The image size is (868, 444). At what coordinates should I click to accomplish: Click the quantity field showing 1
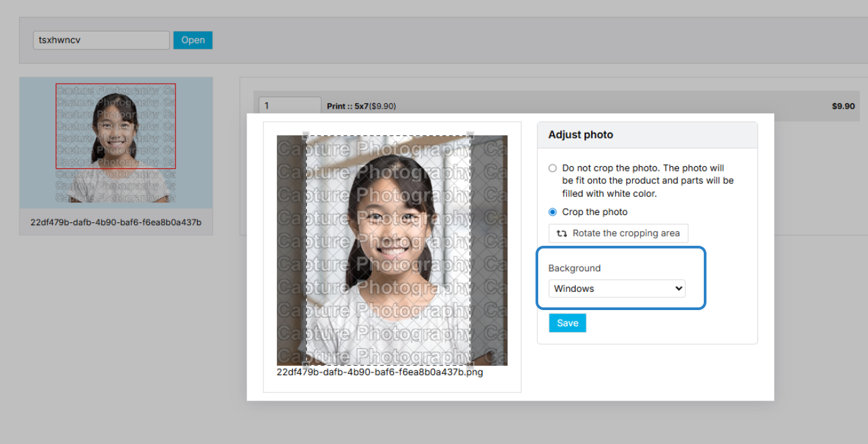tap(290, 106)
